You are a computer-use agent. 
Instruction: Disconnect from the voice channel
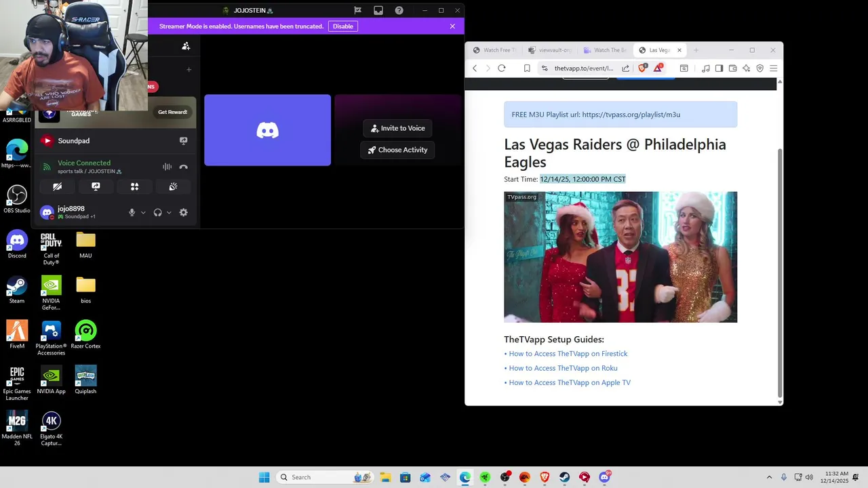click(x=183, y=167)
